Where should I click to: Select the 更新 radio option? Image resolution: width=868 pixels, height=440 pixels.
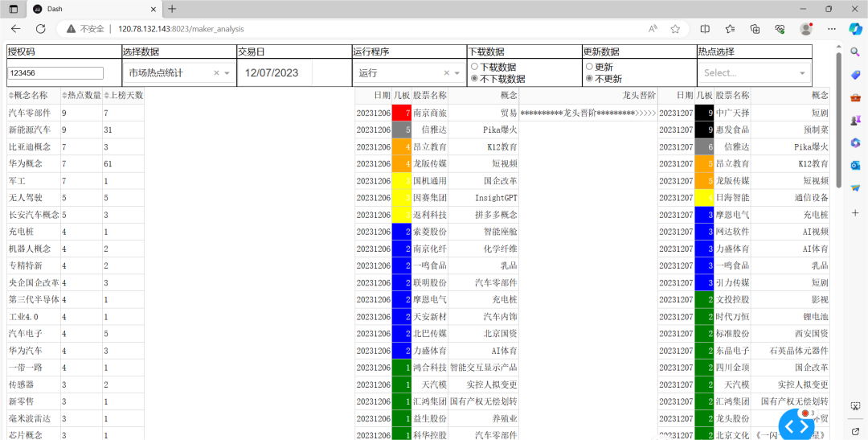click(x=590, y=67)
